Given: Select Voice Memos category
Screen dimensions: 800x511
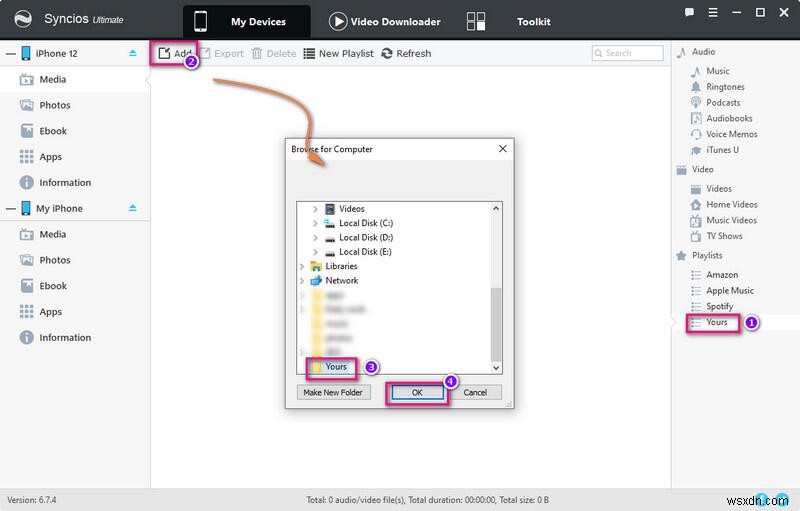Looking at the screenshot, I should pos(731,134).
